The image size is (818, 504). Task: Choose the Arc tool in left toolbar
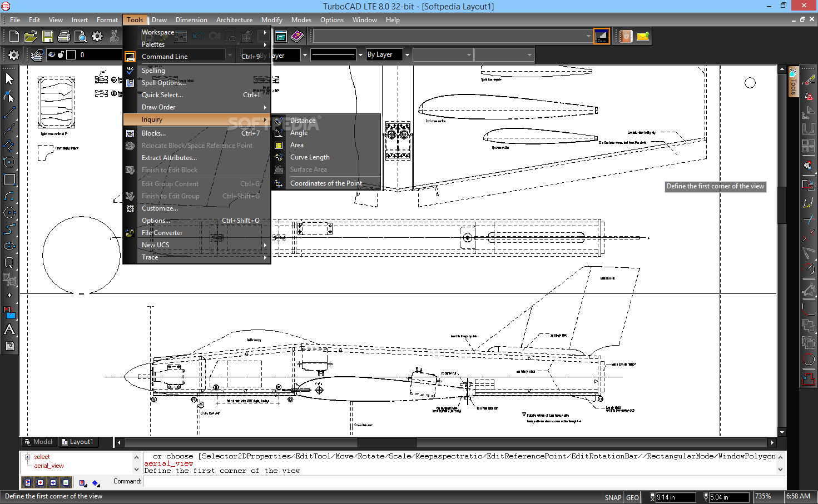tap(9, 196)
